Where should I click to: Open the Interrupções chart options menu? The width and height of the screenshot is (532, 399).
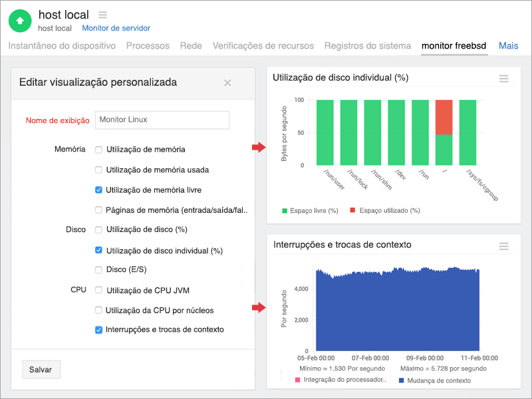coord(503,246)
